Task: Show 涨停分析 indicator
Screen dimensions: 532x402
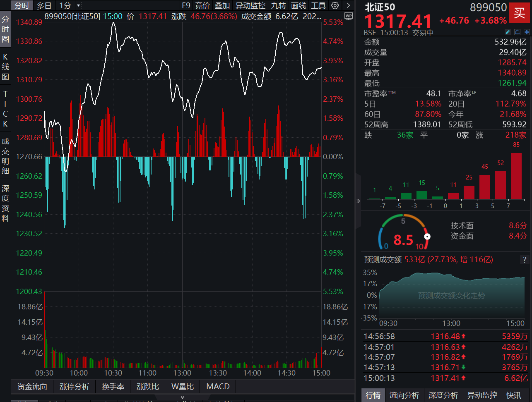Action: click(75, 386)
